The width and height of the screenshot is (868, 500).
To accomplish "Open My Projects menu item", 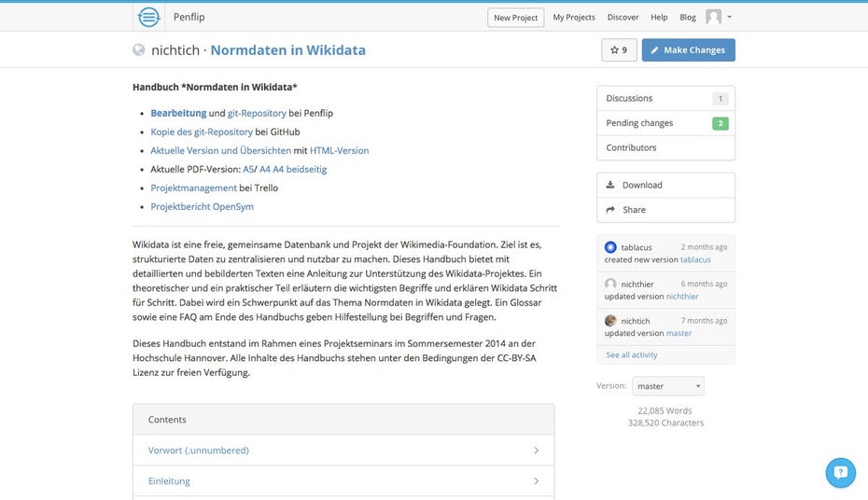I will (x=574, y=17).
